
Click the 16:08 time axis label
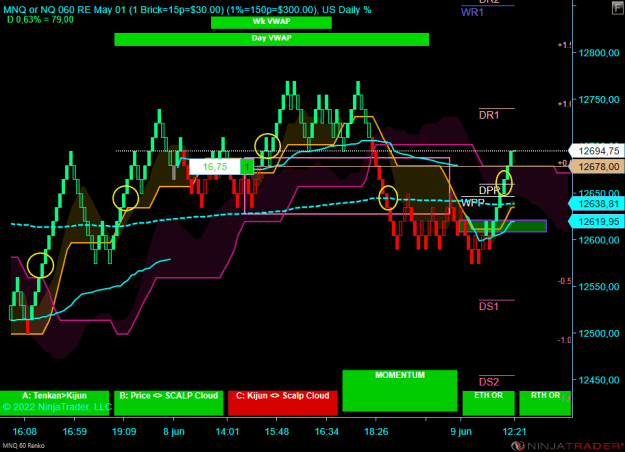(25, 432)
